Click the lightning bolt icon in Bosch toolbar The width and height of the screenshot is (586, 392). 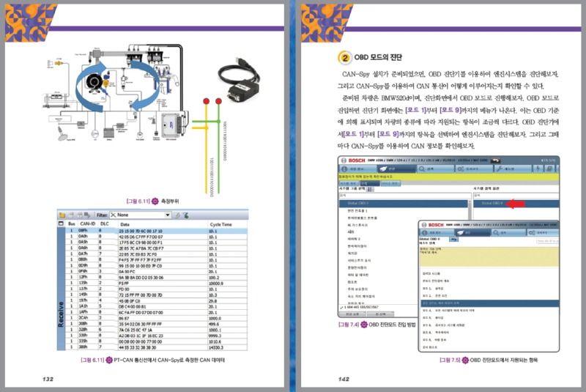click(x=538, y=169)
